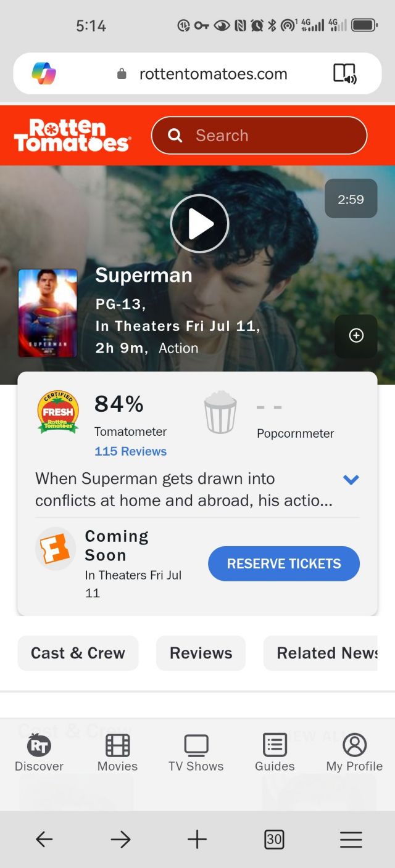395x868 pixels.
Task: Open the 115 Reviews link
Action: click(130, 451)
